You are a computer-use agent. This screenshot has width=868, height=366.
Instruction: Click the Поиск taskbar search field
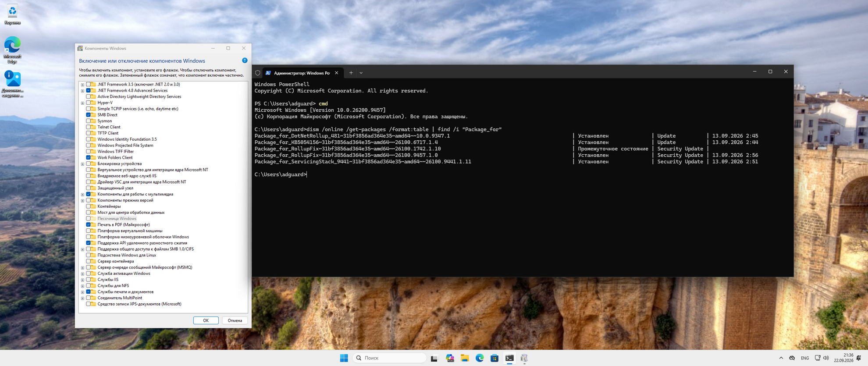click(x=389, y=358)
